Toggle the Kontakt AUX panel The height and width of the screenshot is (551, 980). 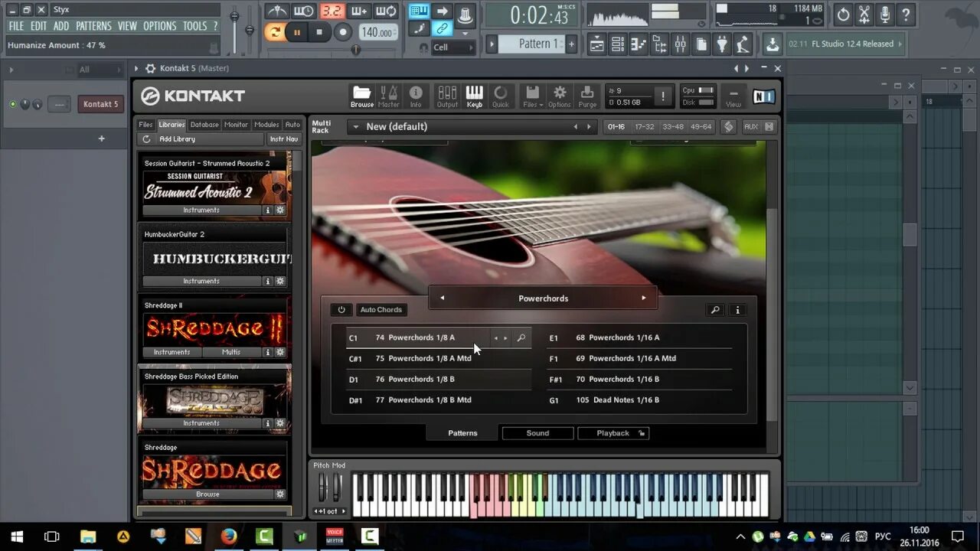coord(751,126)
